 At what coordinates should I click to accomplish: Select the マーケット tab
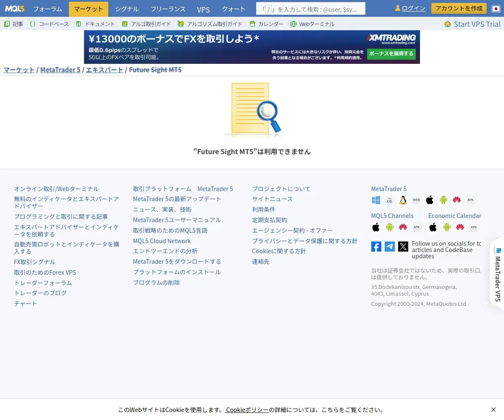88,9
